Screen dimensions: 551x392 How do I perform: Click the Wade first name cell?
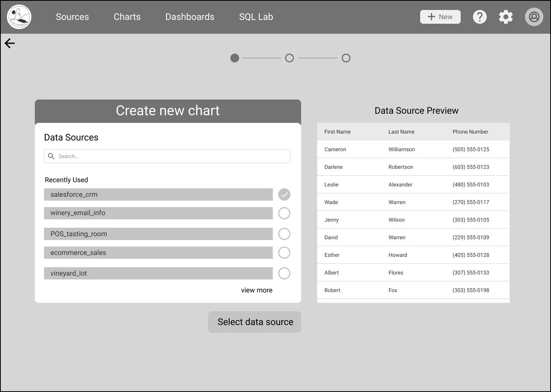[331, 202]
